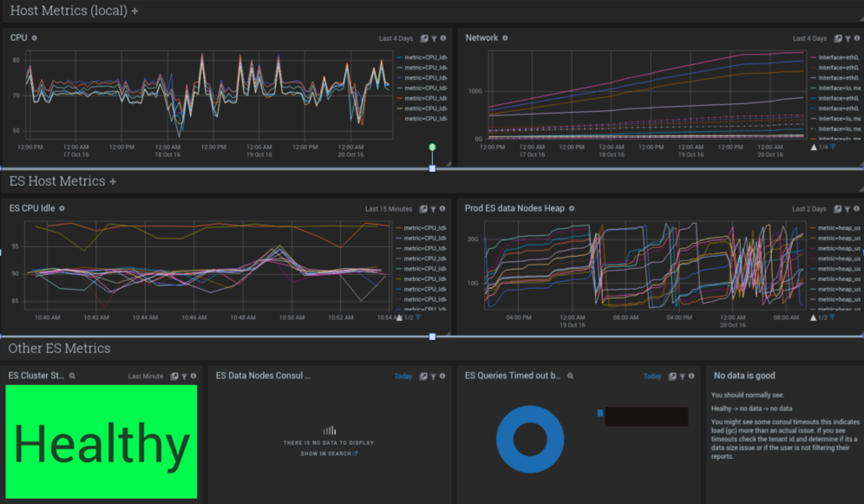This screenshot has height=504, width=864.
Task: Change ES Data Nodes Consul Today time range
Action: tap(403, 376)
